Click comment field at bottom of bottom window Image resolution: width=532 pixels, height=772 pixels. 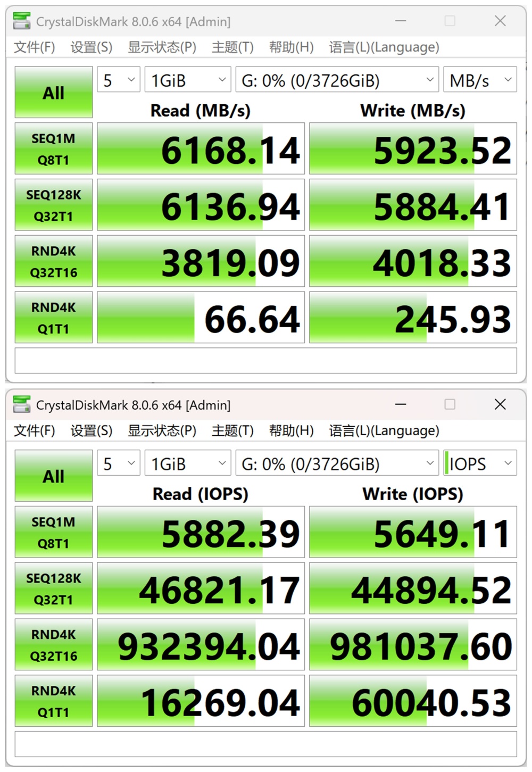266,744
